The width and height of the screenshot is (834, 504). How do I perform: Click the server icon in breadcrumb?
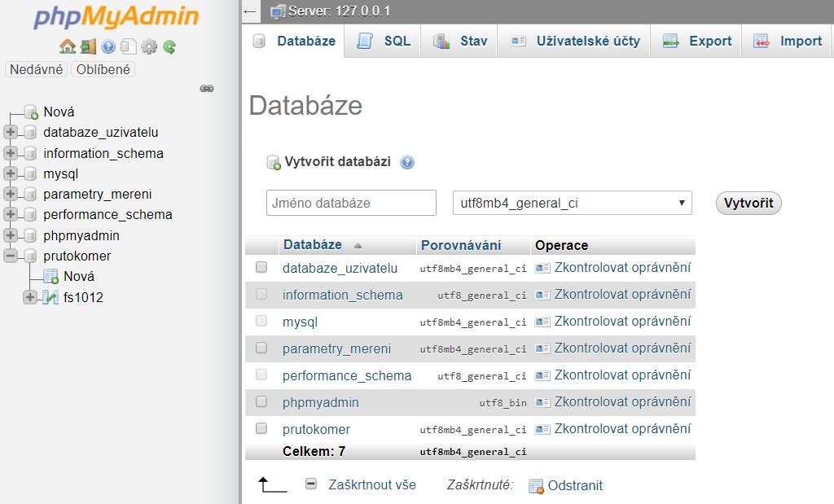pos(278,11)
